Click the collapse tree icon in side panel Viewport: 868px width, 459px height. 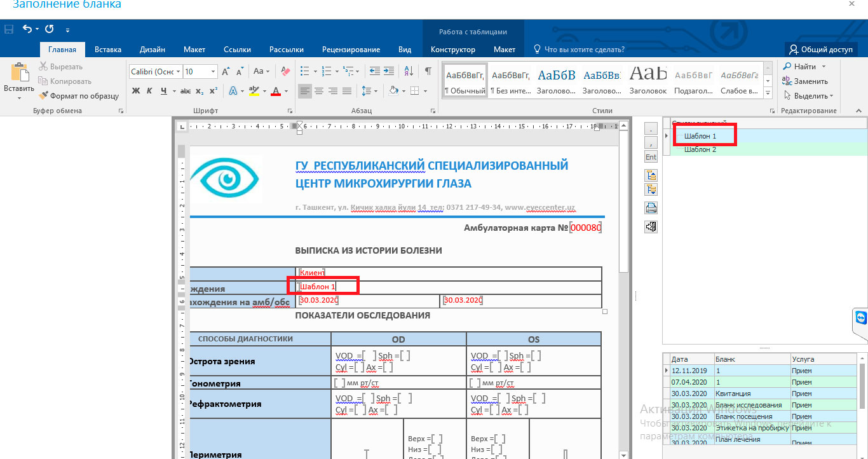click(651, 175)
